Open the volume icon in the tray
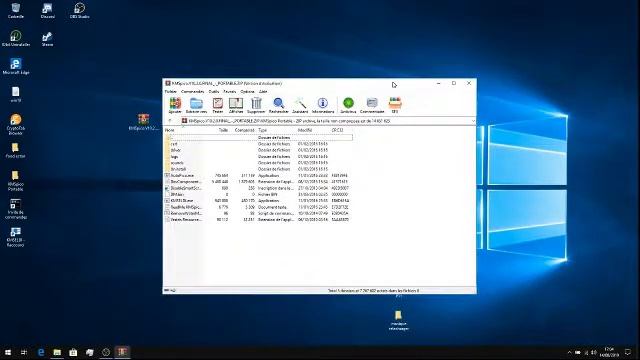The height and width of the screenshot is (360, 640). point(594,352)
